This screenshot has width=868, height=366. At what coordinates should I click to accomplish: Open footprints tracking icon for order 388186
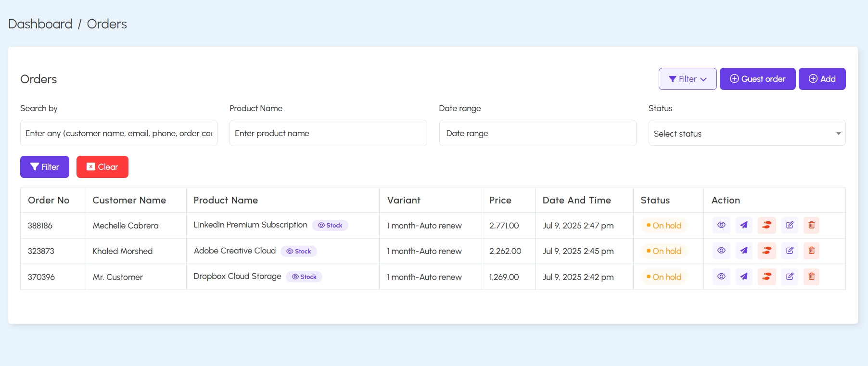pyautogui.click(x=767, y=225)
